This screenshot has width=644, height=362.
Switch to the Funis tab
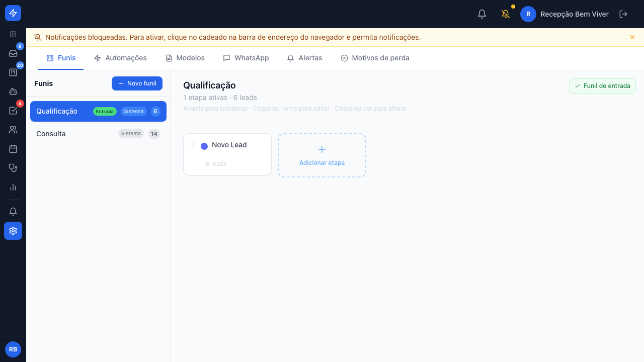pyautogui.click(x=61, y=58)
